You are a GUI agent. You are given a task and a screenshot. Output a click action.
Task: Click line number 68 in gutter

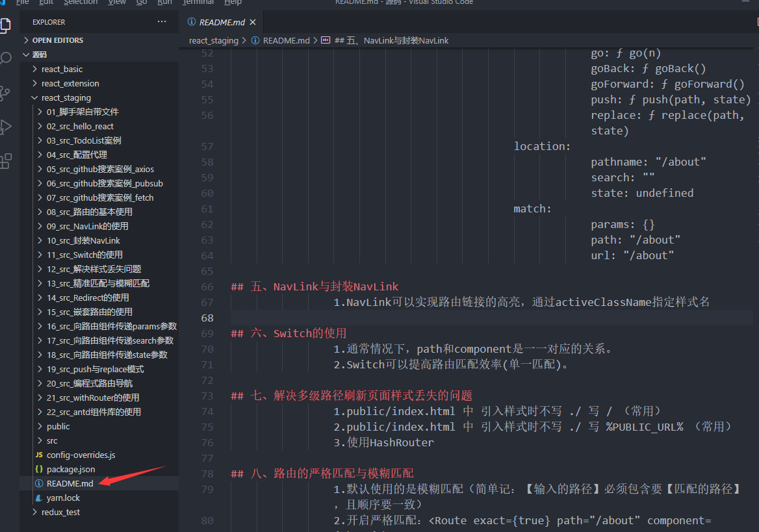click(x=207, y=318)
